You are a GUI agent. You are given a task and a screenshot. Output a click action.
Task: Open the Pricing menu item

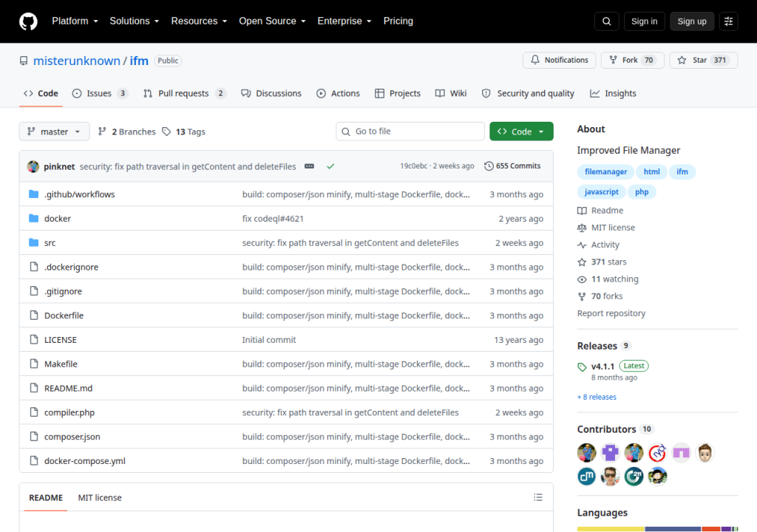(x=398, y=21)
